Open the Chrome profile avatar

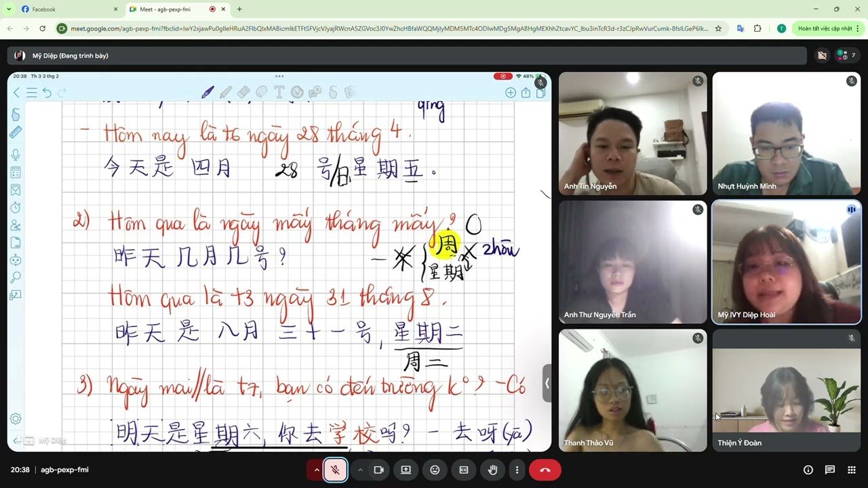[781, 28]
